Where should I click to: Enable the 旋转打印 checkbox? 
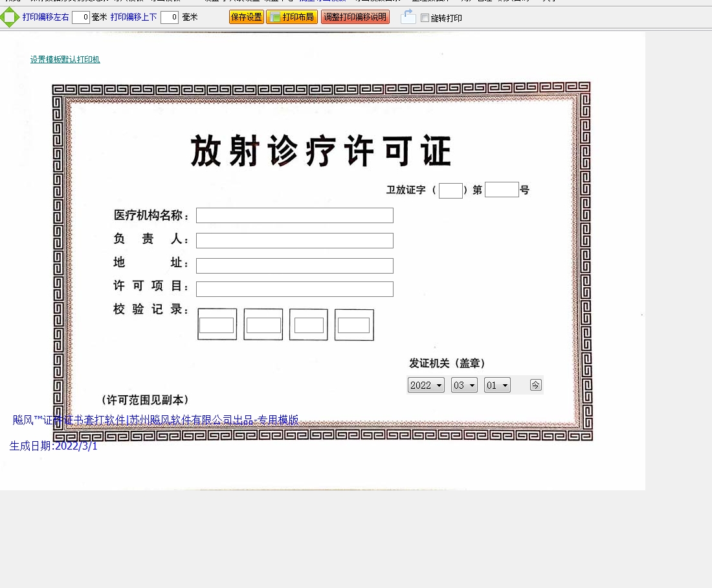click(x=425, y=18)
